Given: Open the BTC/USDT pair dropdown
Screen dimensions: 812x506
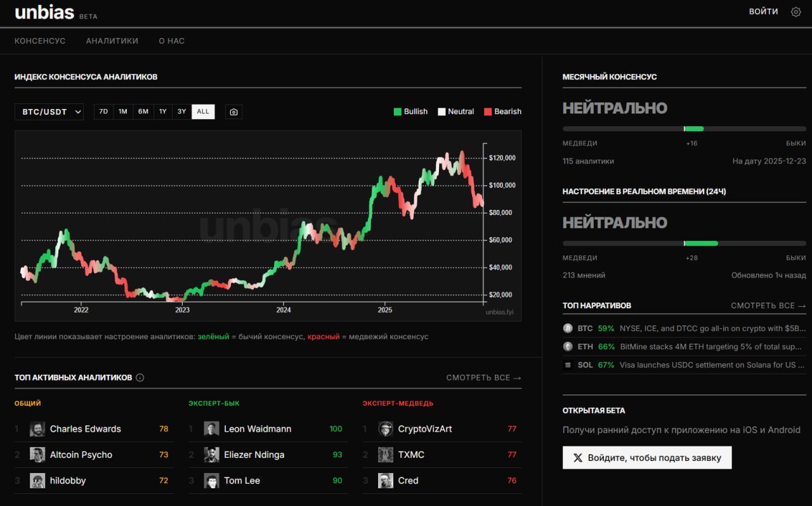Looking at the screenshot, I should coord(49,112).
